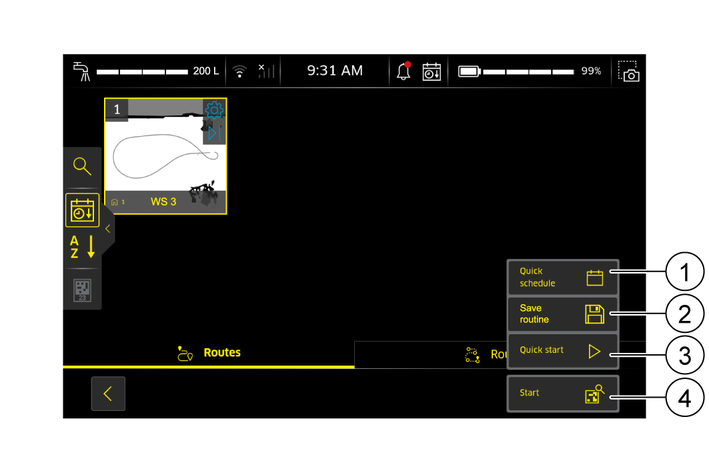
Task: Tap the fresh water tap icon
Action: pos(81,71)
